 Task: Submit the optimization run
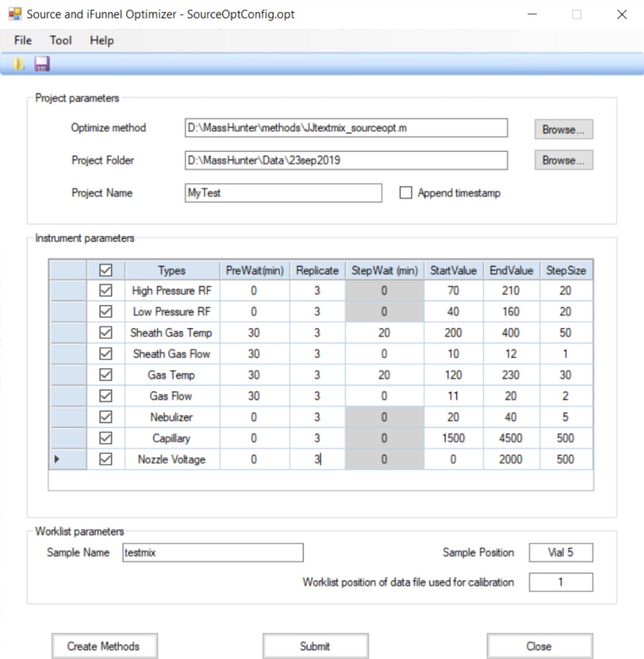(x=316, y=646)
